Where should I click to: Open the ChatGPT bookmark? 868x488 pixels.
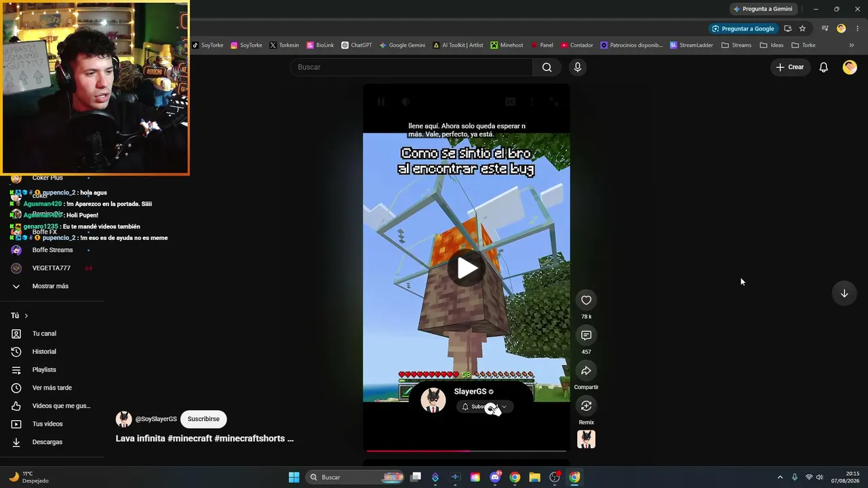coord(357,45)
